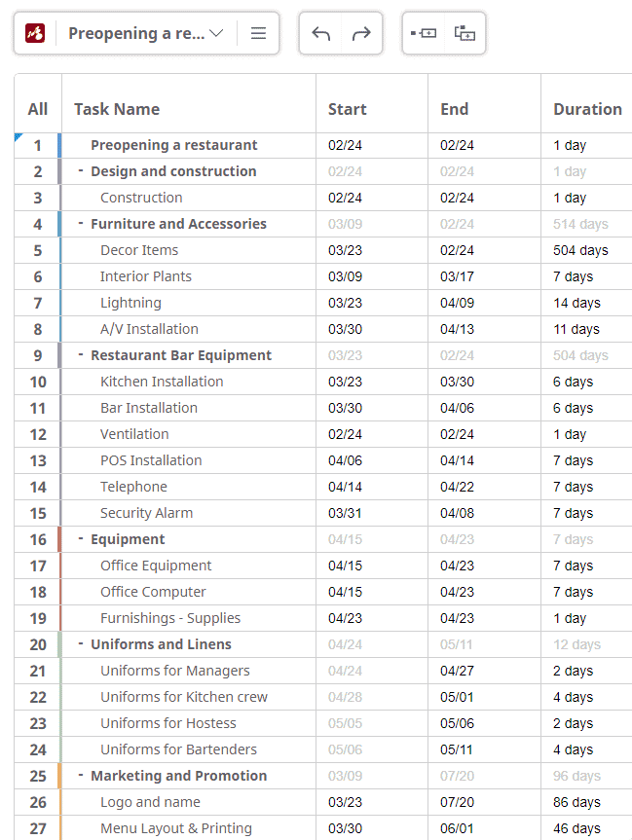Collapse the Design and construction group

(81, 171)
